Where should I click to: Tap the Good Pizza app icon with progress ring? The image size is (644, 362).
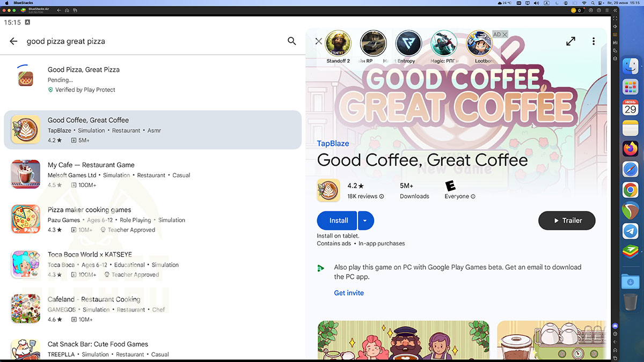click(x=26, y=78)
